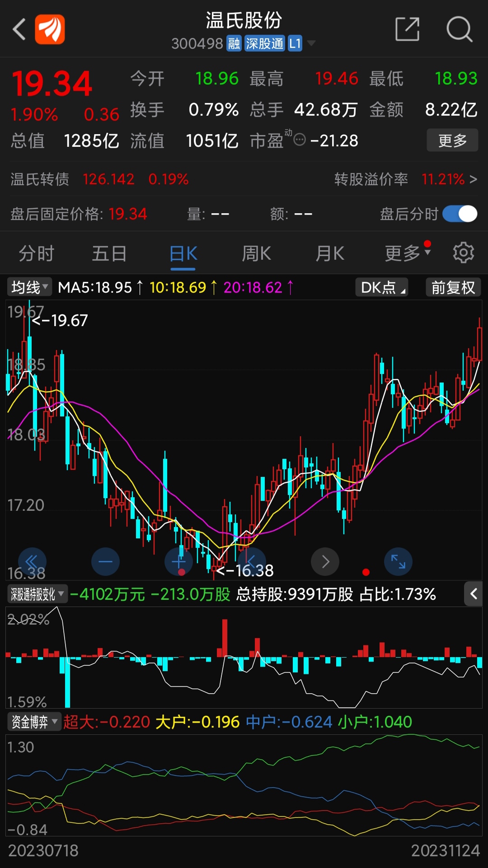Tap the 金额 8.22亿 value

click(x=451, y=110)
